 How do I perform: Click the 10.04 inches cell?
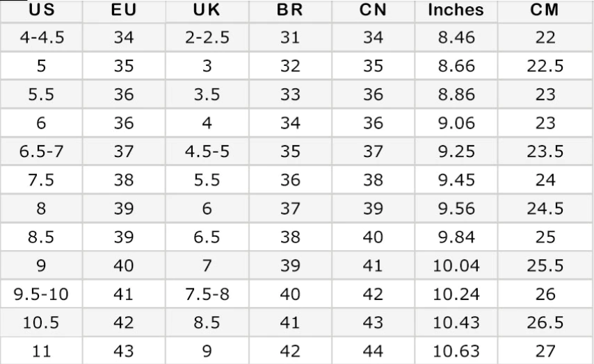456,265
